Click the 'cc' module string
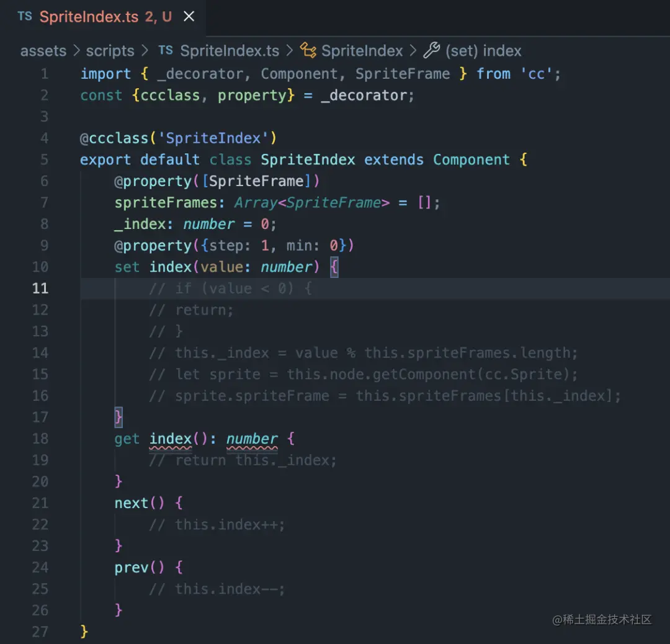 pos(536,74)
